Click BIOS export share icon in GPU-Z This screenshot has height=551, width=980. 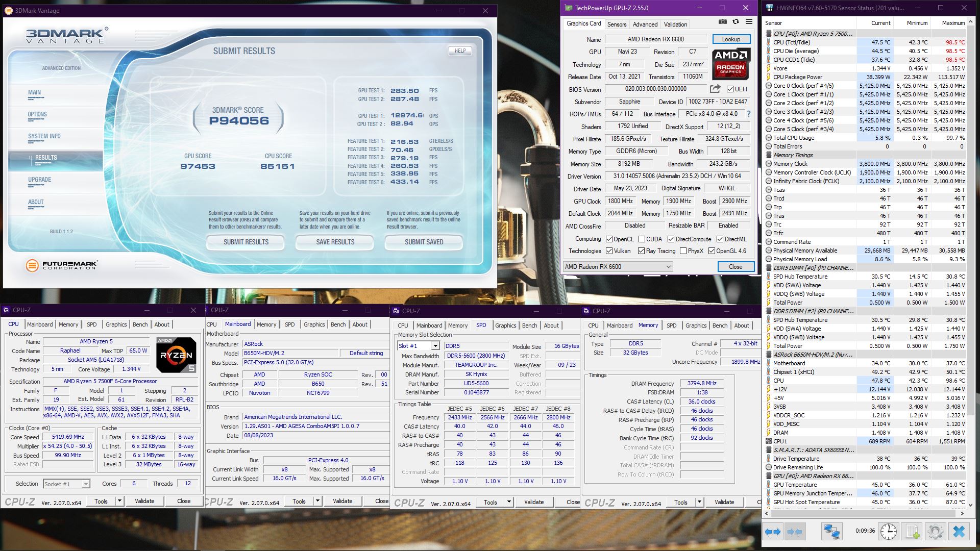[716, 89]
